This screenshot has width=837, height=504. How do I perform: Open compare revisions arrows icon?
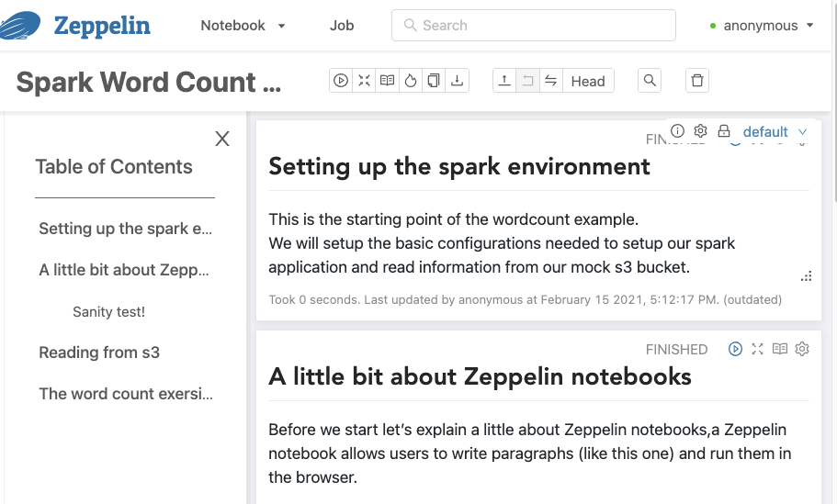pyautogui.click(x=551, y=81)
